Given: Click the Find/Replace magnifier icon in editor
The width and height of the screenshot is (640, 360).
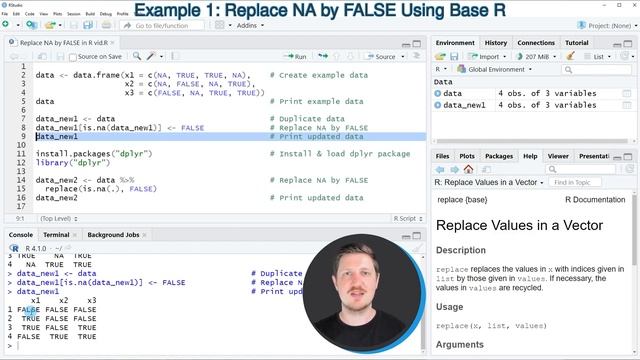Looking at the screenshot, I should point(137,56).
